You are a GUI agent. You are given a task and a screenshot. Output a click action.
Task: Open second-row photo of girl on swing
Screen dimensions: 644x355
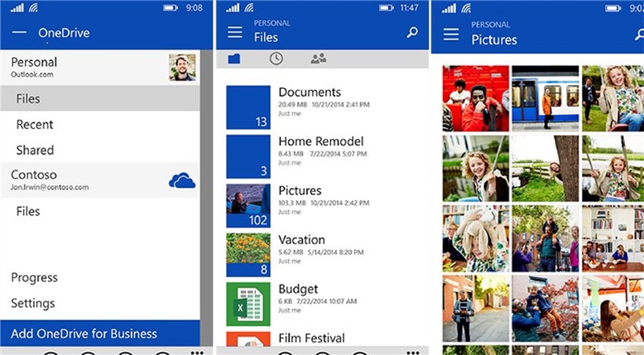coord(613,168)
